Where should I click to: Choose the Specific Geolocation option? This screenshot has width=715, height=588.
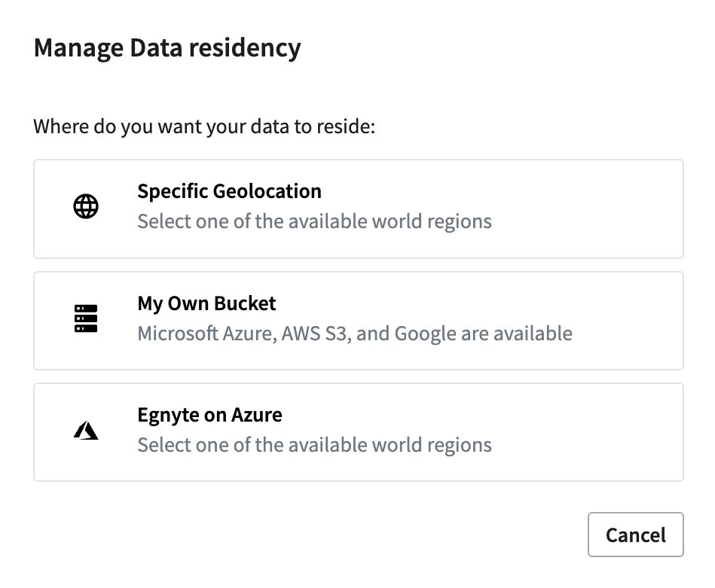pos(359,209)
